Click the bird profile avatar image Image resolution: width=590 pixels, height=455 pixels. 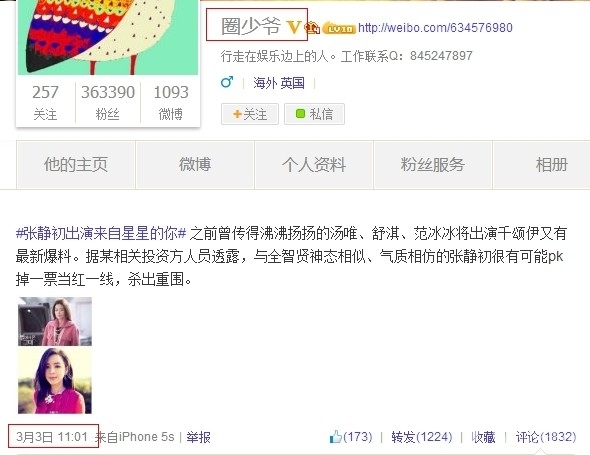coord(108,37)
